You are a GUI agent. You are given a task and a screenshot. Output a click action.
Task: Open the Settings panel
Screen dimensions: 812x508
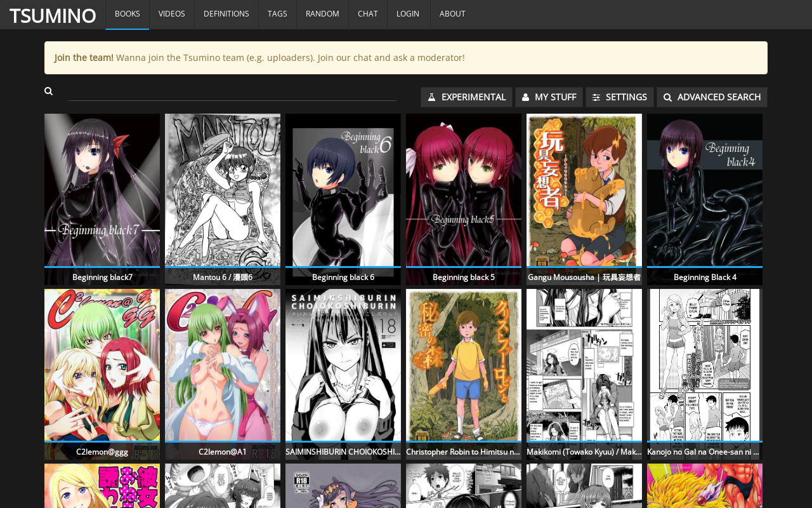pyautogui.click(x=620, y=97)
